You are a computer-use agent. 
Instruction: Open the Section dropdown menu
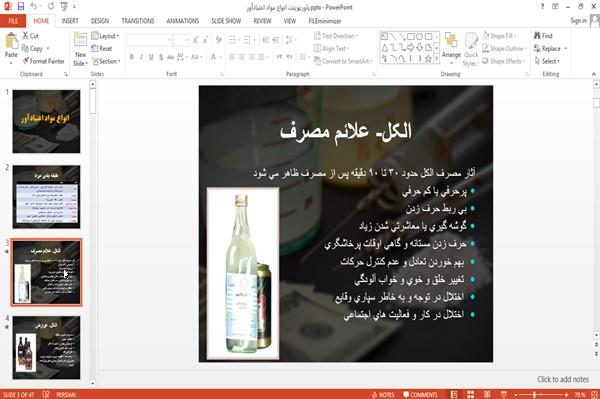click(106, 61)
